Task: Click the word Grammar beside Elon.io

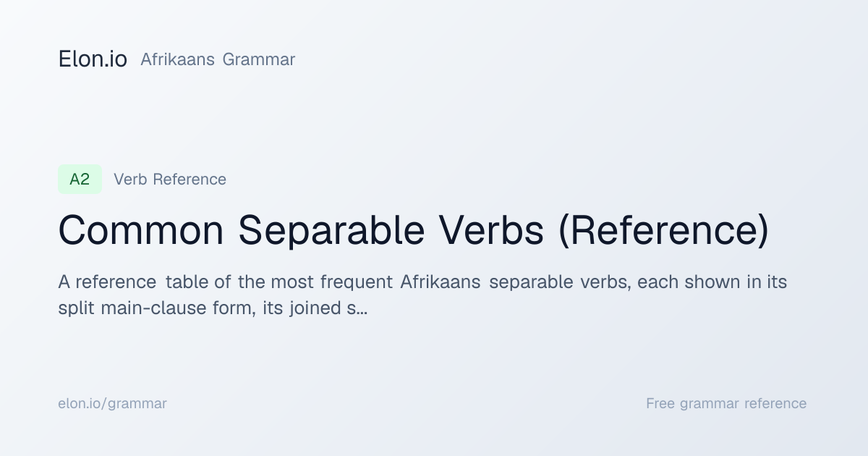Action: click(x=259, y=59)
